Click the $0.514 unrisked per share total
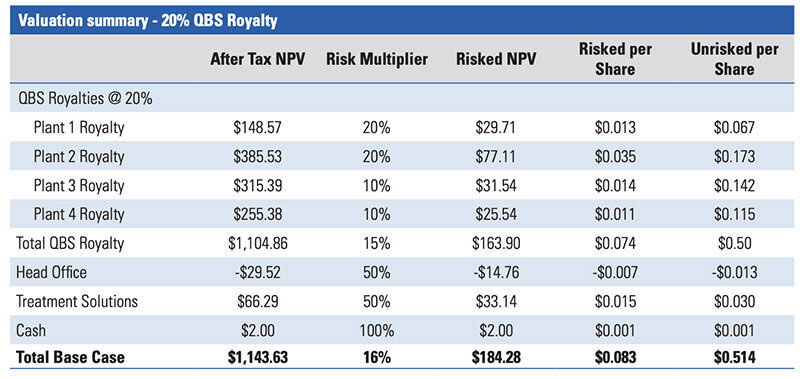Viewport: 800px width, 379px height. point(734,357)
